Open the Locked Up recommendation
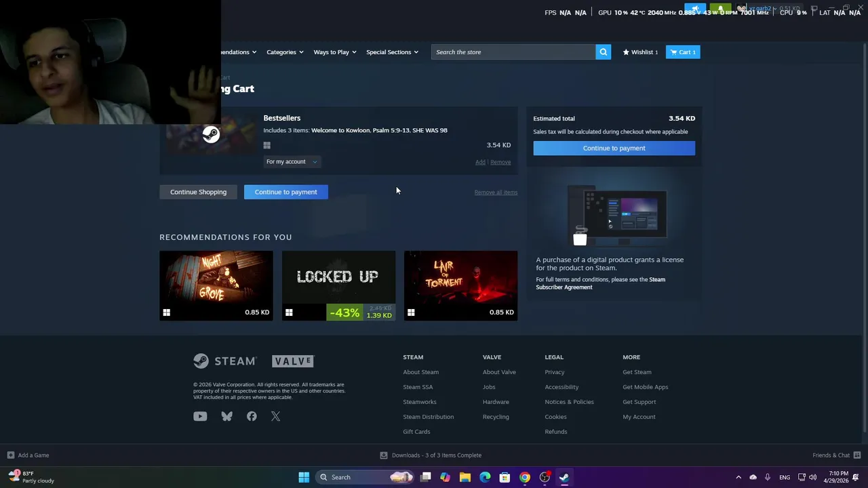The image size is (868, 488). click(338, 285)
